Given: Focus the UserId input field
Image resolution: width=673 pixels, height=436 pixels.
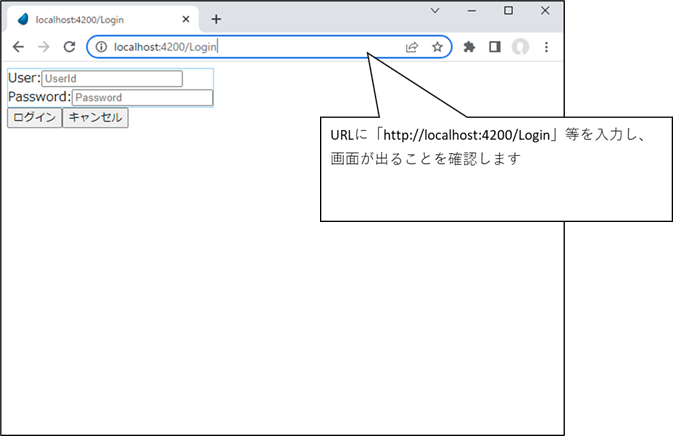Looking at the screenshot, I should 112,79.
